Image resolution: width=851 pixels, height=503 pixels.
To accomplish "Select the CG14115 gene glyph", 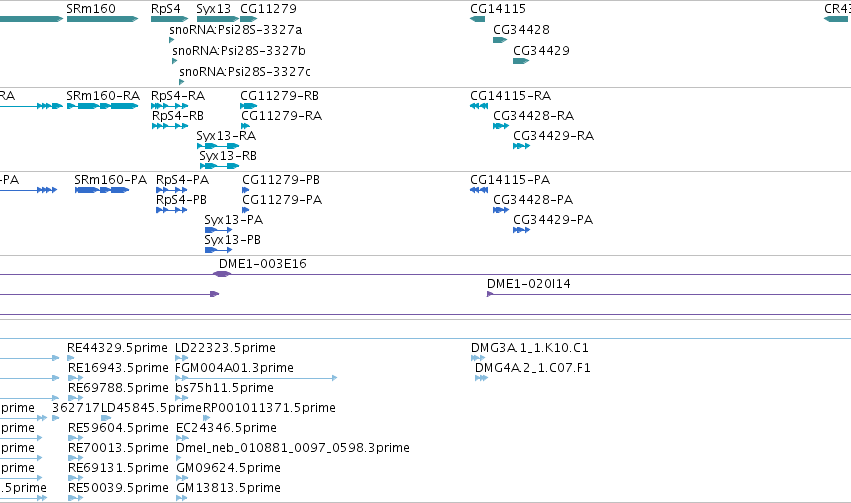I will tap(478, 19).
